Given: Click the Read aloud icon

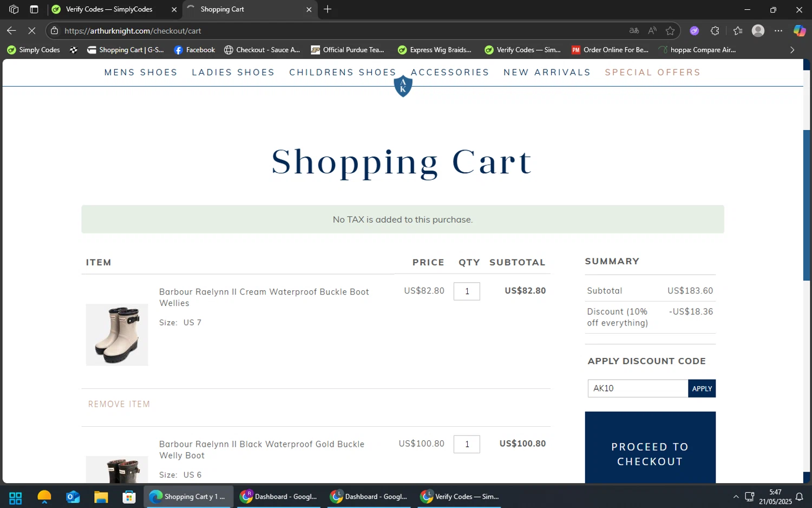Looking at the screenshot, I should (x=652, y=31).
